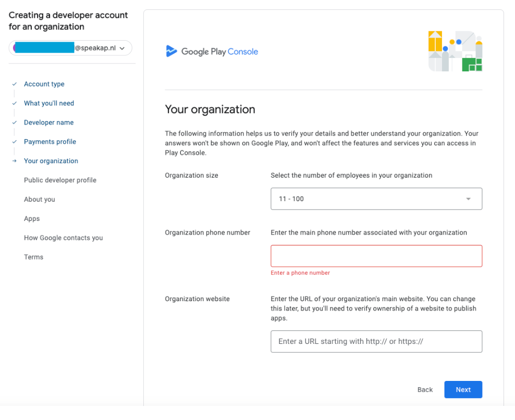
Task: Click the Next button
Action: (463, 389)
